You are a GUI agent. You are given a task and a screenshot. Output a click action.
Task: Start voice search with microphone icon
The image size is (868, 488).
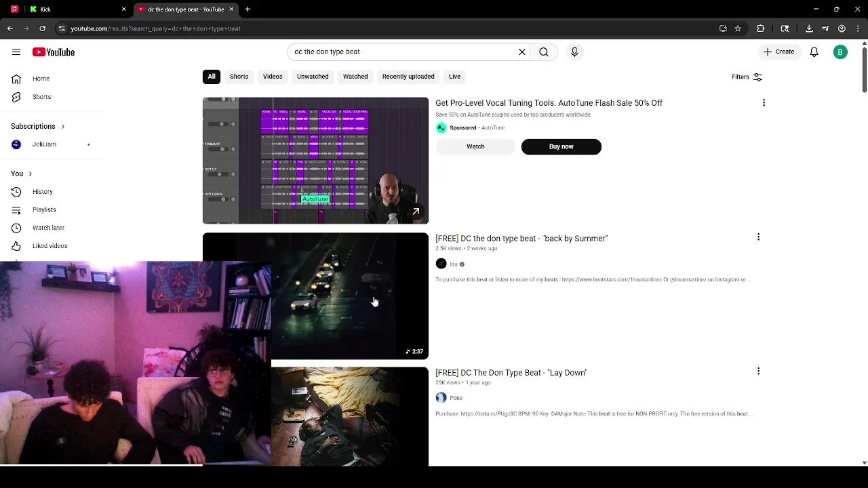tap(574, 52)
